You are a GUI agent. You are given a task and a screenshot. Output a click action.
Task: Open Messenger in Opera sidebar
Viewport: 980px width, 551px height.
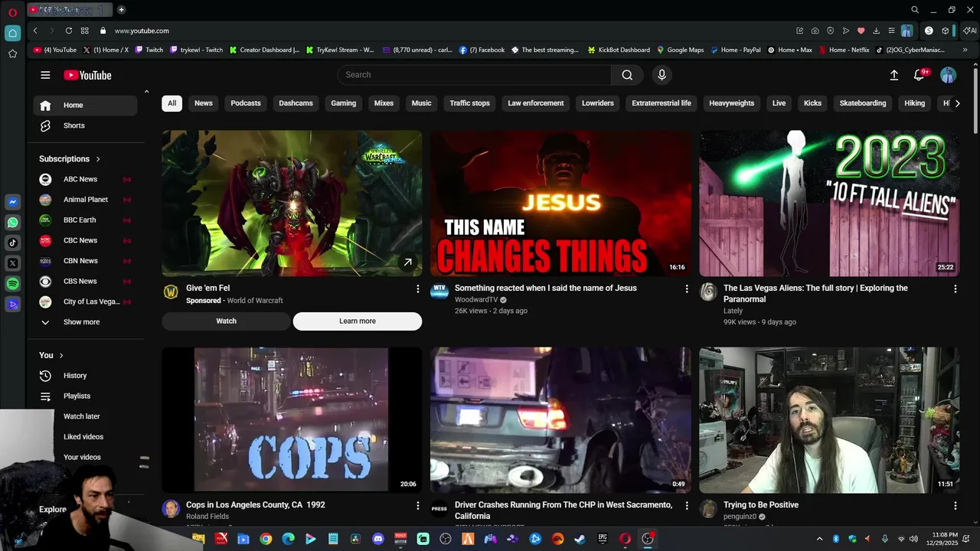pos(12,202)
